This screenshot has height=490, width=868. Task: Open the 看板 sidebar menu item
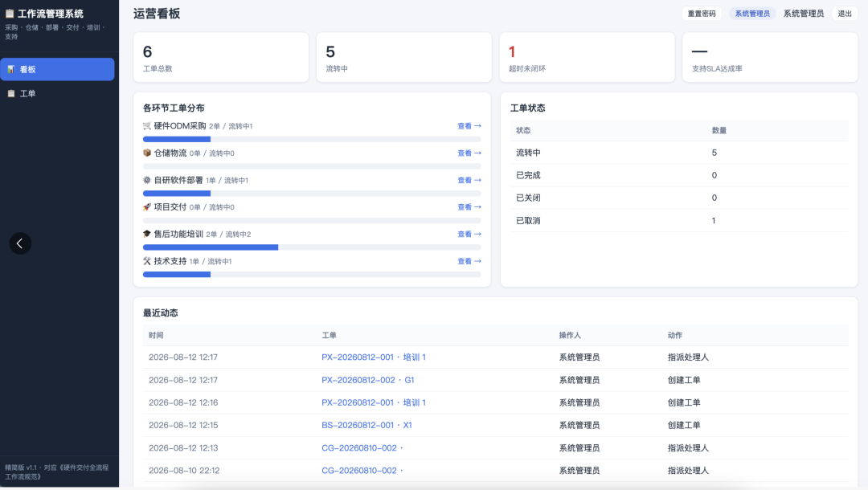click(x=58, y=69)
